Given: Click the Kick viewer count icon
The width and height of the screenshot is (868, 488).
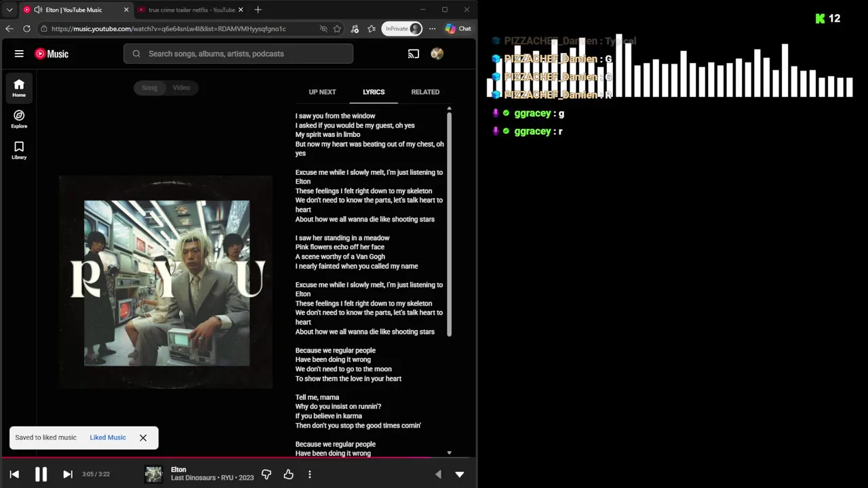Looking at the screenshot, I should [820, 19].
